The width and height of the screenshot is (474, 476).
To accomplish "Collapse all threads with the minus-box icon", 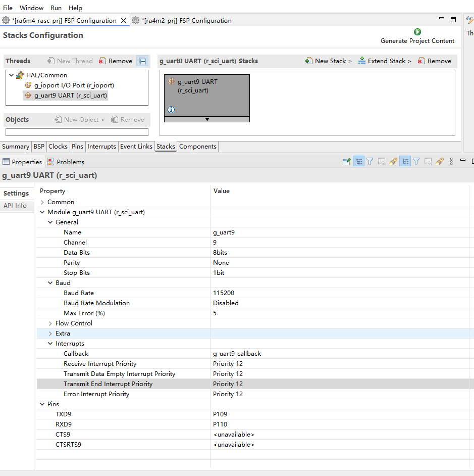I will pyautogui.click(x=143, y=61).
